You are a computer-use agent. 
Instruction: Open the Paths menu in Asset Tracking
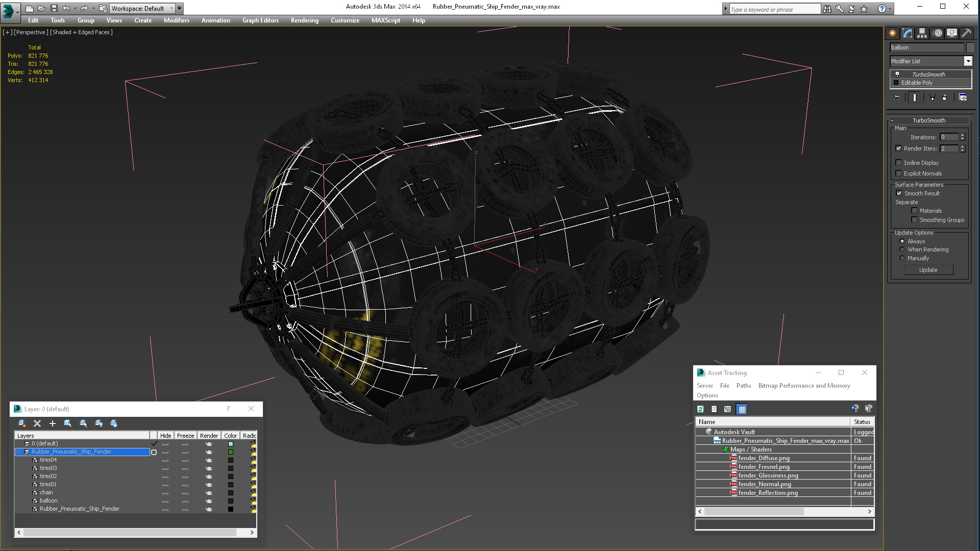point(743,386)
